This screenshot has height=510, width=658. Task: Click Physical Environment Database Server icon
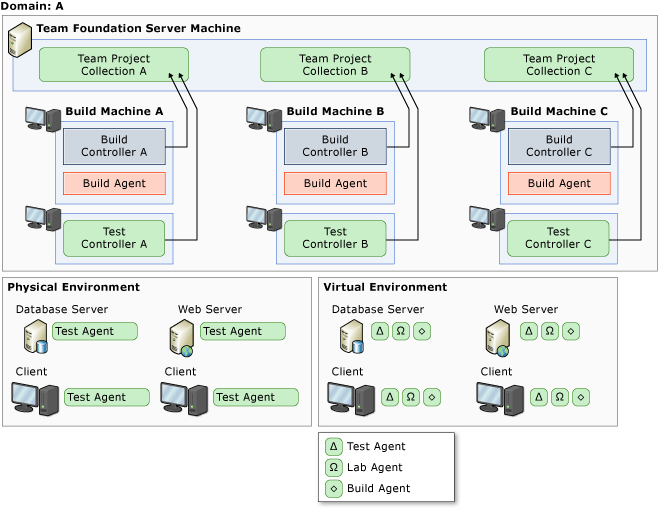tap(35, 336)
